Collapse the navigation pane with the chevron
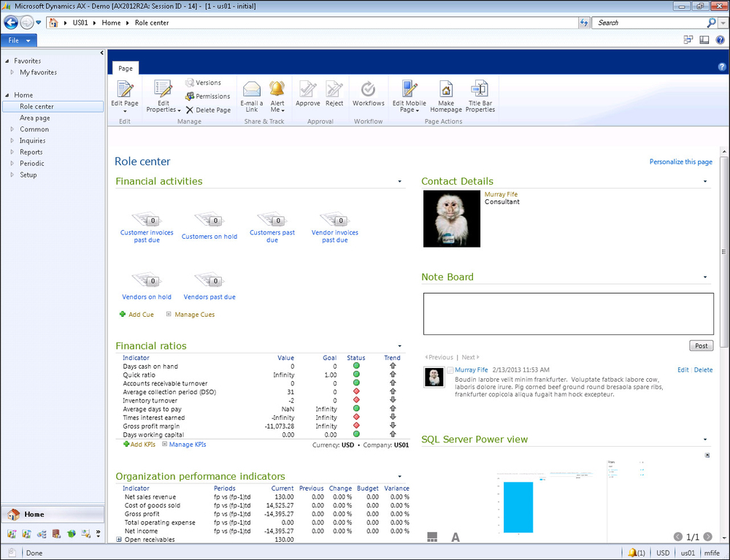This screenshot has height=560, width=730. [x=101, y=53]
